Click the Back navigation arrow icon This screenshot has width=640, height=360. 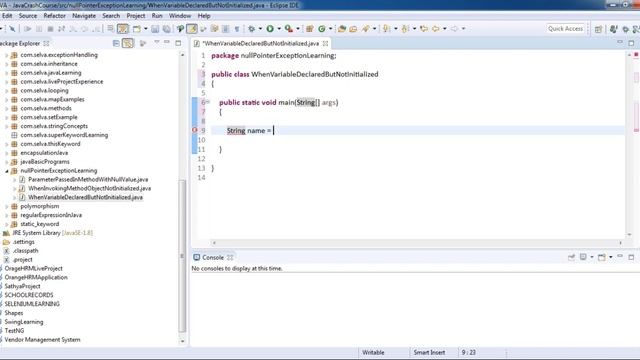(x=436, y=29)
